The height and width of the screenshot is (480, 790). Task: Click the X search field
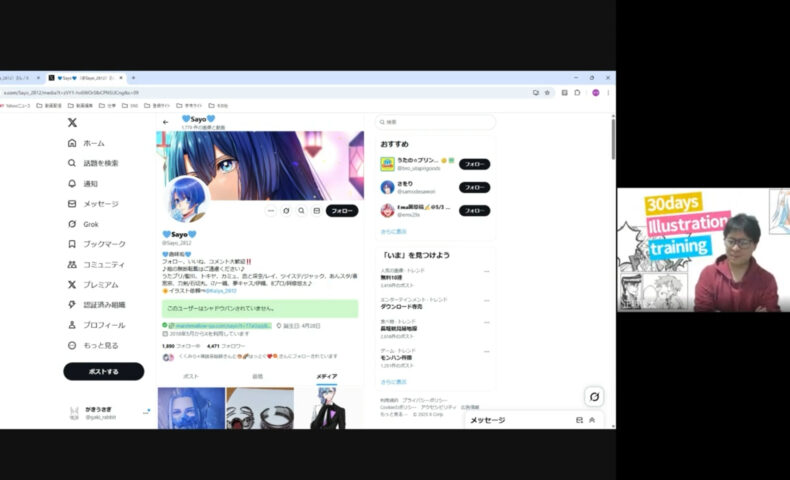tap(435, 122)
